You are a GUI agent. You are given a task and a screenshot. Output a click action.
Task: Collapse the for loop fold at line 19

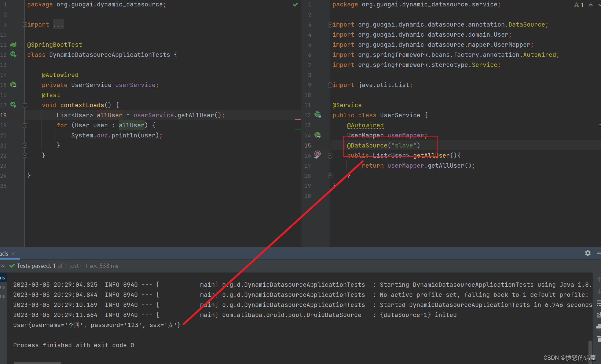coord(25,125)
